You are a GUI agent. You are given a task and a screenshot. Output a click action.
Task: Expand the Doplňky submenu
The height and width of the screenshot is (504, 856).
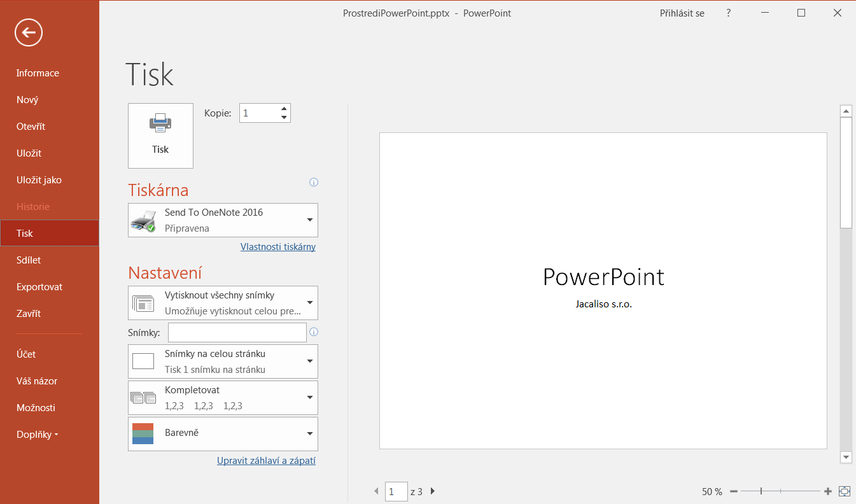(x=50, y=435)
